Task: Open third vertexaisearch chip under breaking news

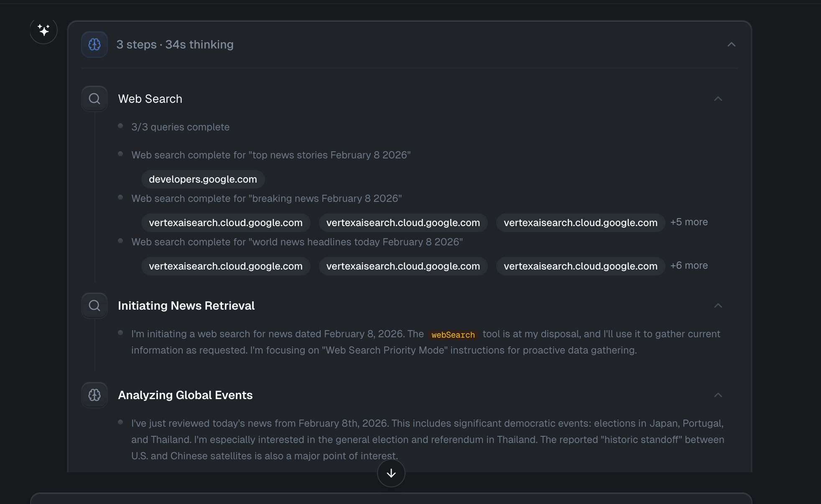Action: [x=580, y=223]
